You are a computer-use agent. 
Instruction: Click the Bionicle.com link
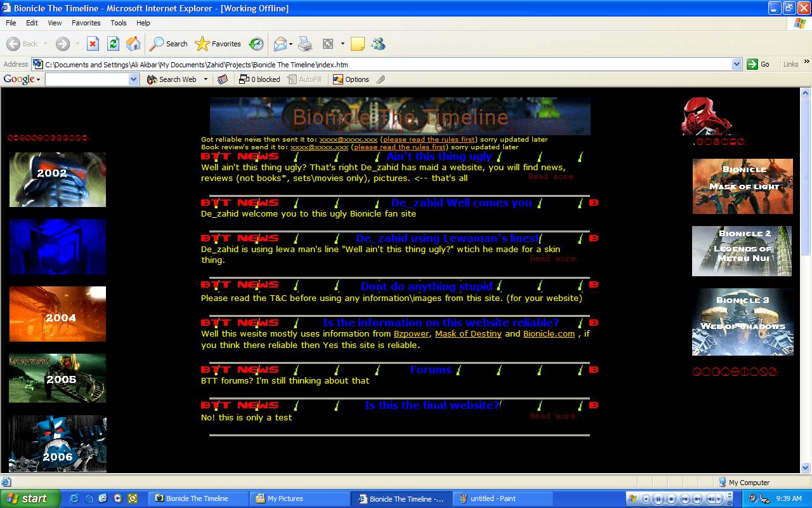pos(549,333)
